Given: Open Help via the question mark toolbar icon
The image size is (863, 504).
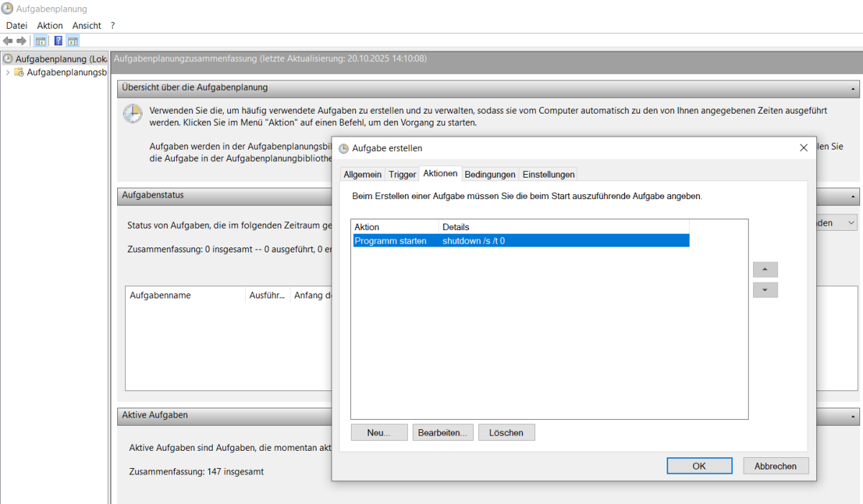Looking at the screenshot, I should coord(58,40).
